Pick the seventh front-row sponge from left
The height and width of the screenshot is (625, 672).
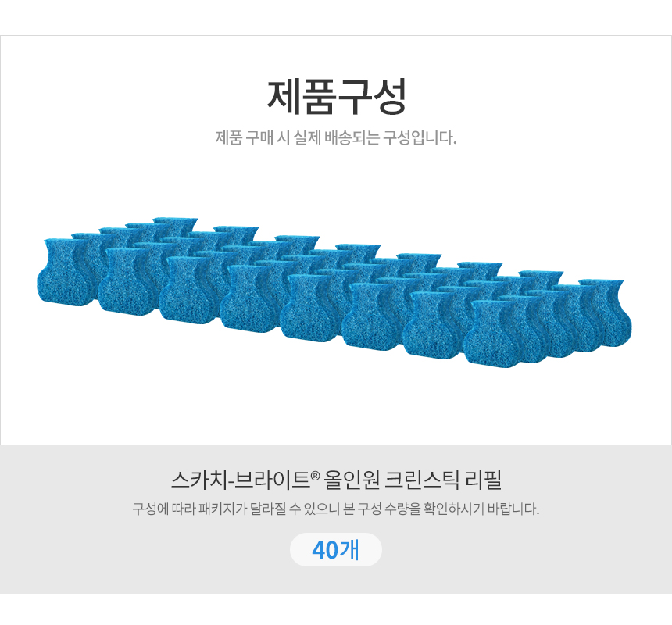pos(431,325)
